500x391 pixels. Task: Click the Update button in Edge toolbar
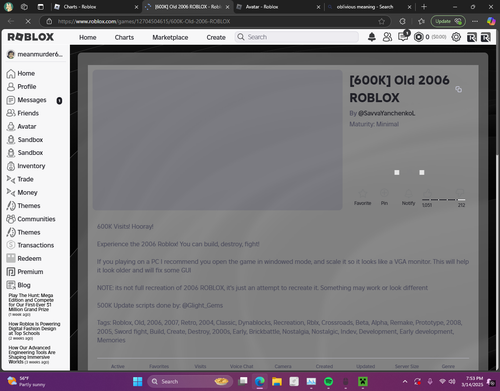pos(448,21)
